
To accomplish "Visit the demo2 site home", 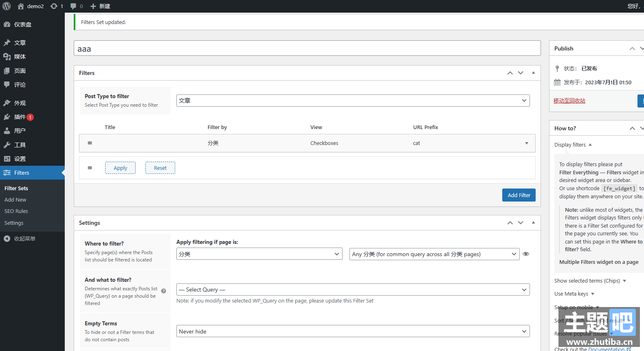I will pyautogui.click(x=31, y=6).
